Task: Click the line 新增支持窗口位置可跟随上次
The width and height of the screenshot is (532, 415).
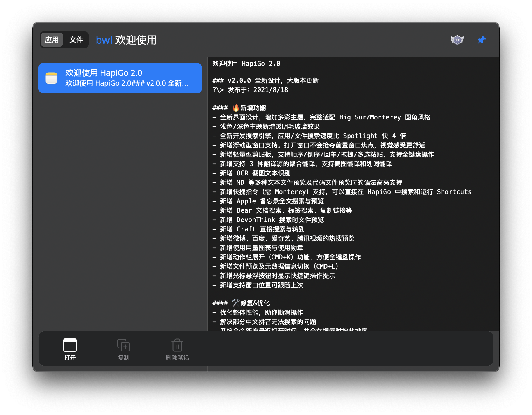Action: click(x=258, y=285)
